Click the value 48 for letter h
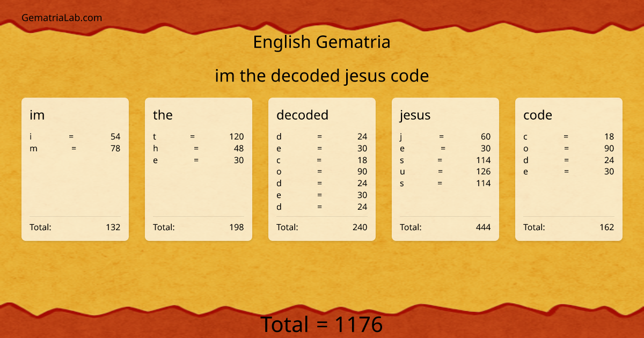Screen dimensions: 644x338 [x=239, y=148]
